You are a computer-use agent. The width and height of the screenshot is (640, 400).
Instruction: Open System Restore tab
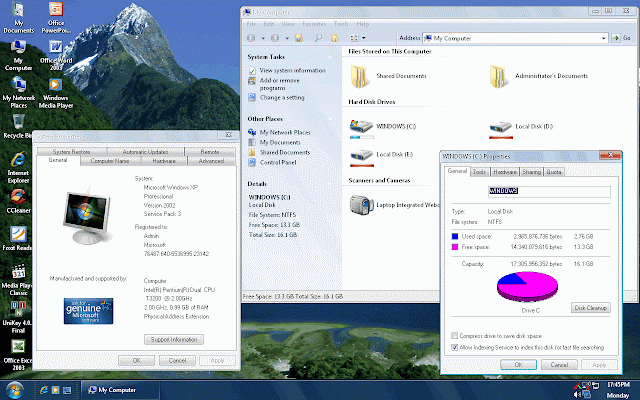(71, 151)
